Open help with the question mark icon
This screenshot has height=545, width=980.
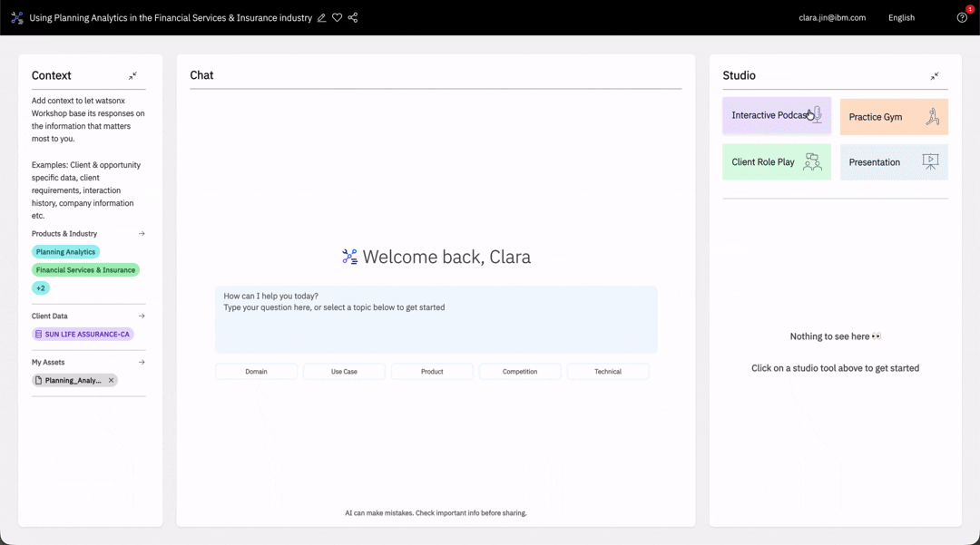pos(962,17)
